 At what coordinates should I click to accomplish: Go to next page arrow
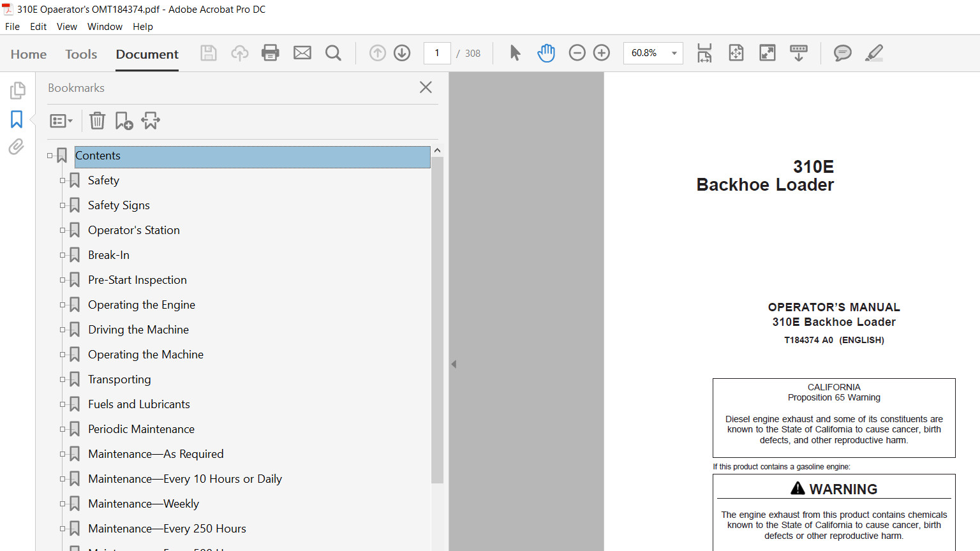402,53
